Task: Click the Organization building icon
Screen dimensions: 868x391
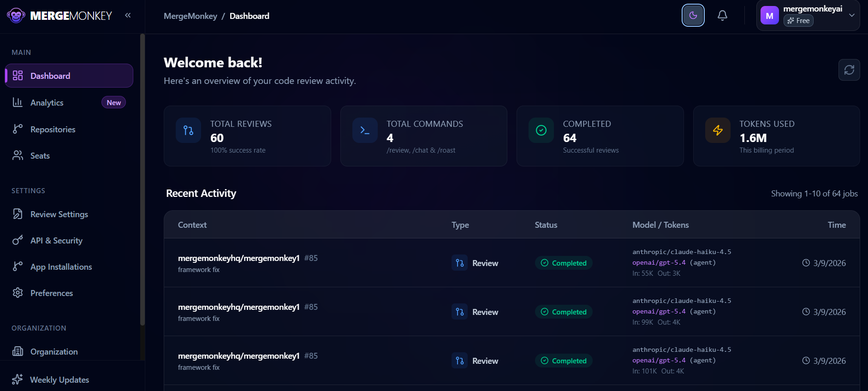Action: tap(18, 351)
